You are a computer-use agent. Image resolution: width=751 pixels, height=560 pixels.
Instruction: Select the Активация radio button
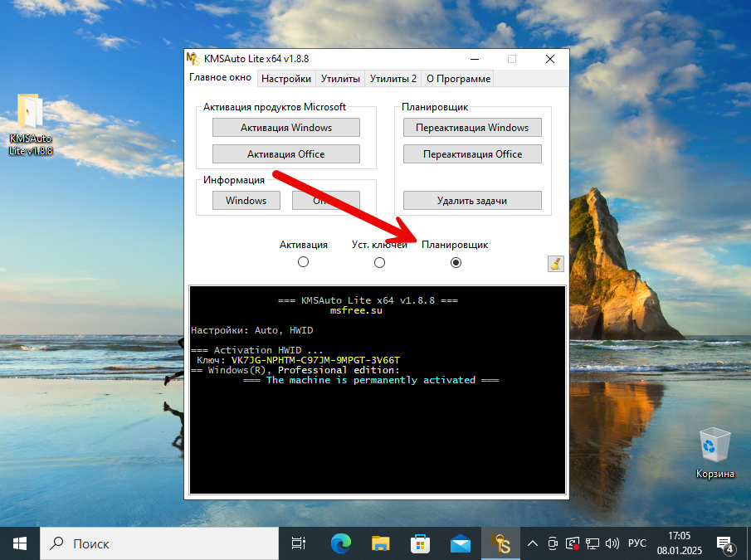tap(303, 262)
